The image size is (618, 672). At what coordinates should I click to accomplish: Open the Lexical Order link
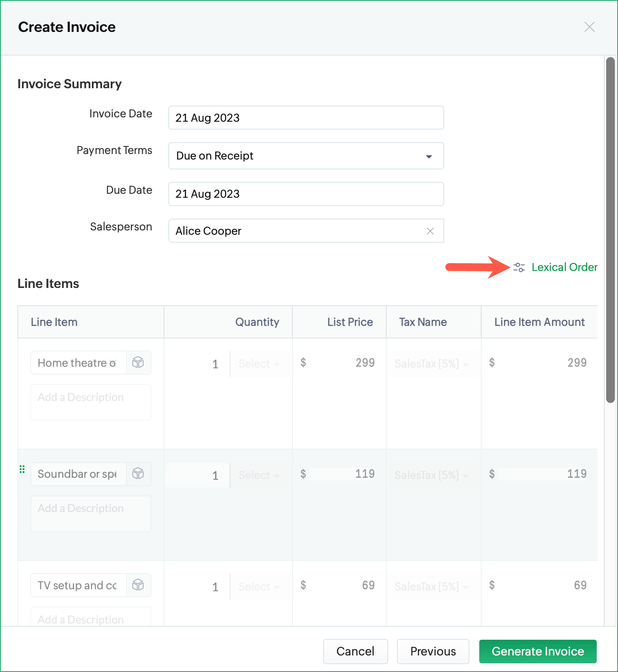click(564, 267)
